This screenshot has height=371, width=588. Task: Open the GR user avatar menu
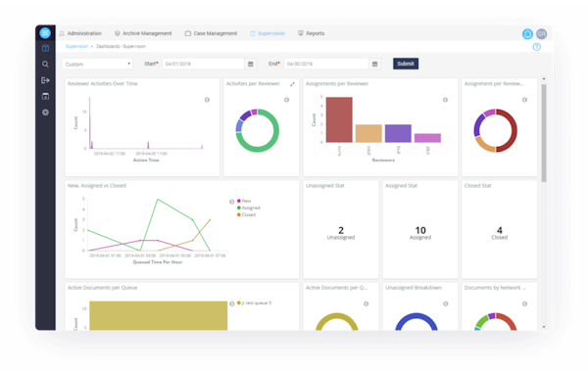(541, 34)
